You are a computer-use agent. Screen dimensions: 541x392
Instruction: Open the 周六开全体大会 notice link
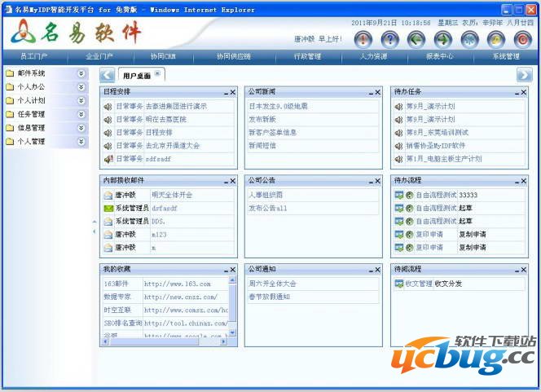coord(272,284)
